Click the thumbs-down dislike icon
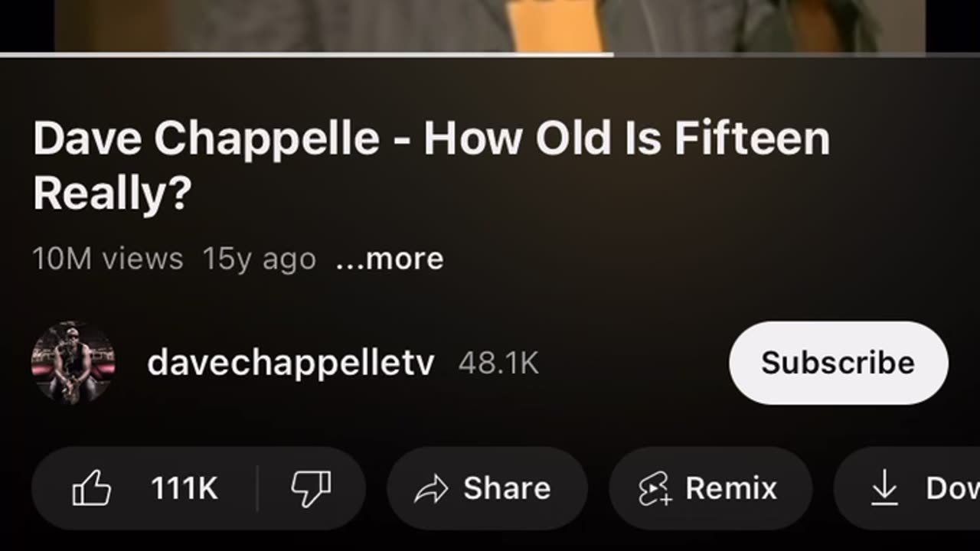The width and height of the screenshot is (980, 551). coord(311,488)
